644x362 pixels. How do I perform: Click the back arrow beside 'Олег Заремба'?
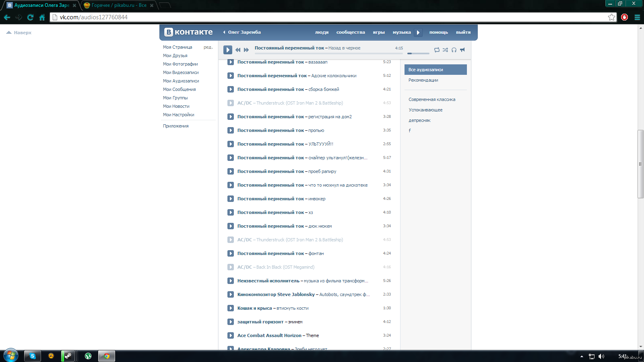[224, 32]
